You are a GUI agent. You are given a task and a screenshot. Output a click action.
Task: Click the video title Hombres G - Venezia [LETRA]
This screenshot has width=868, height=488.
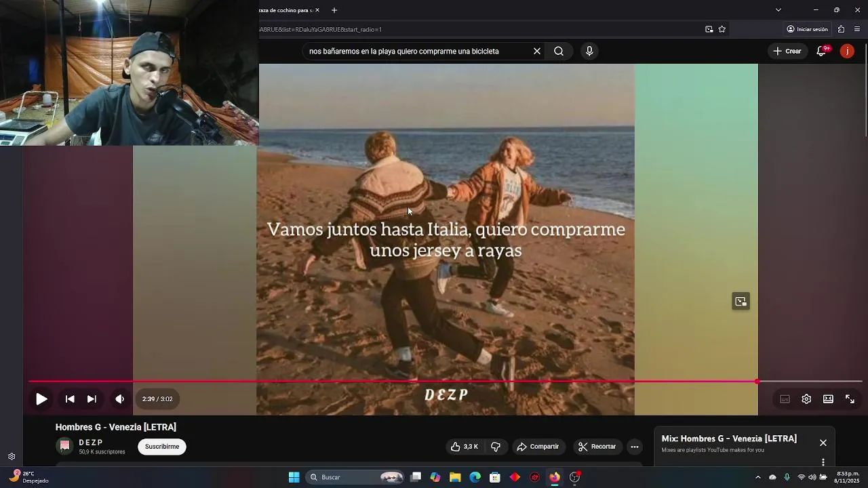[x=116, y=427]
